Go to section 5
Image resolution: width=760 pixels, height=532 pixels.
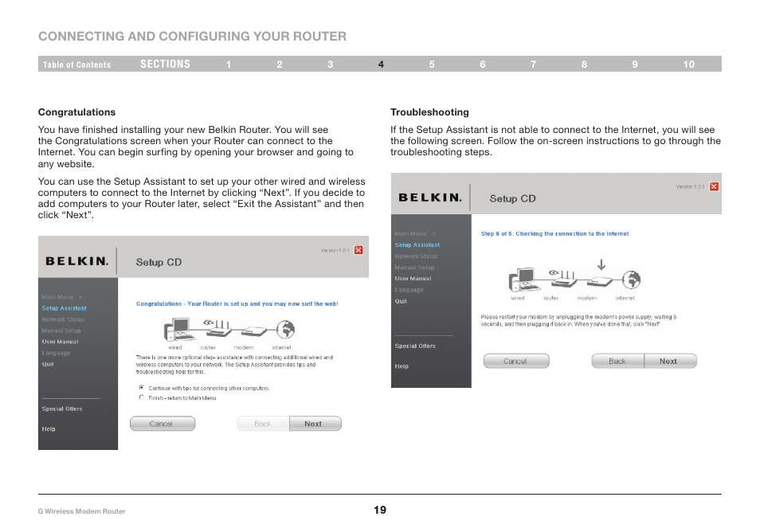click(x=432, y=65)
